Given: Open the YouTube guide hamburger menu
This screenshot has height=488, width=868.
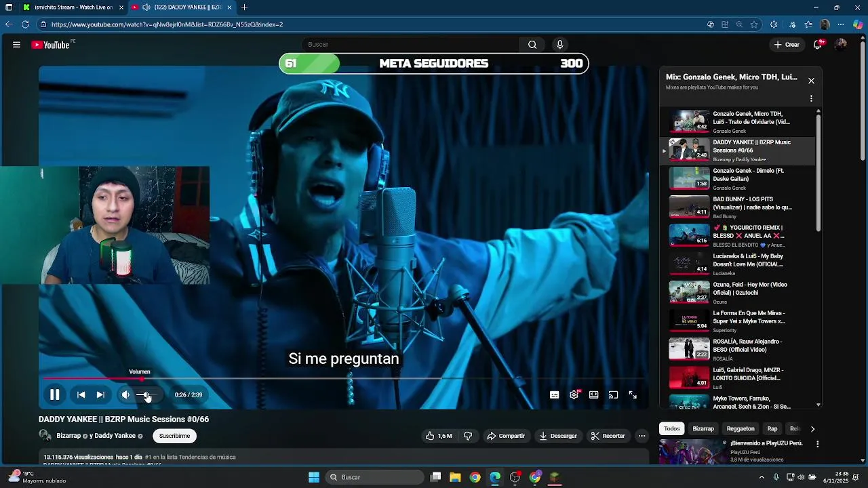Looking at the screenshot, I should tap(16, 45).
